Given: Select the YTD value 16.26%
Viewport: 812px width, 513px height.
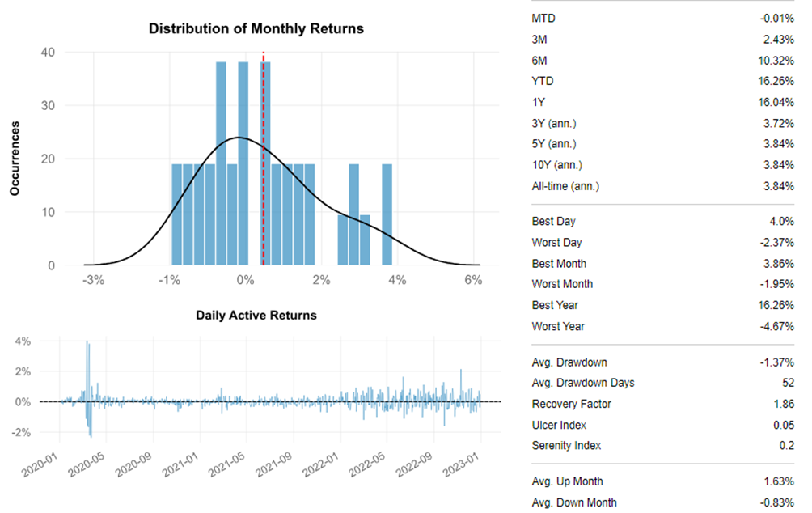Looking at the screenshot, I should coord(778,81).
